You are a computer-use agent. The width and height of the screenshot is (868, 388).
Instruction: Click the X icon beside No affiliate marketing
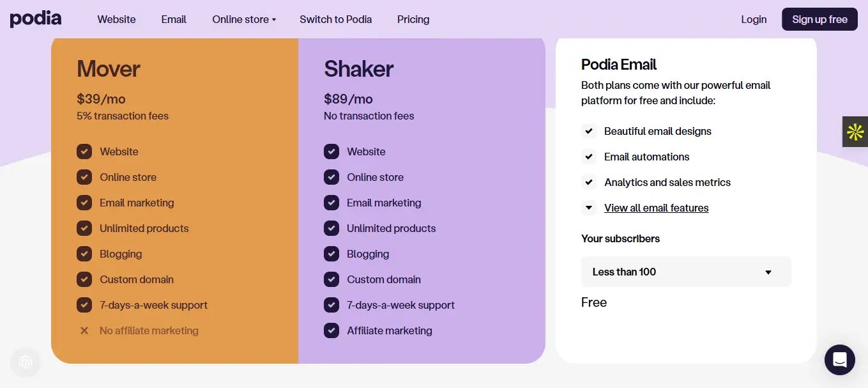[84, 330]
